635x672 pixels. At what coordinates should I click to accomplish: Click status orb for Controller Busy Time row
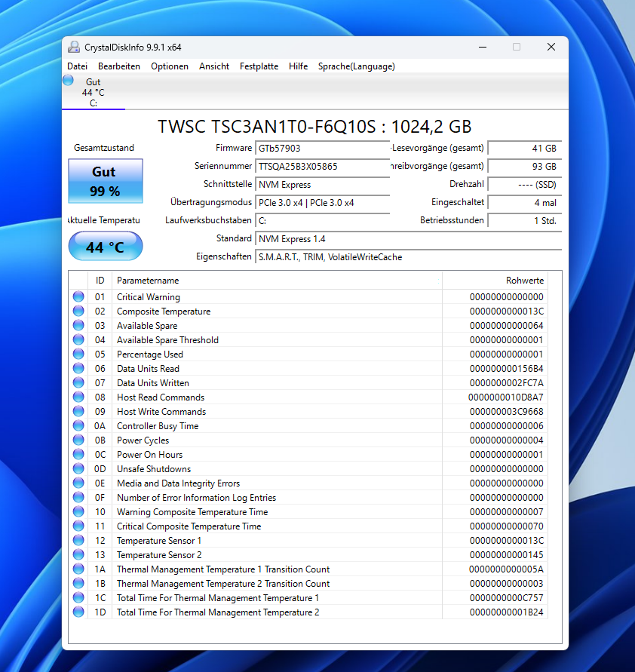(x=78, y=425)
